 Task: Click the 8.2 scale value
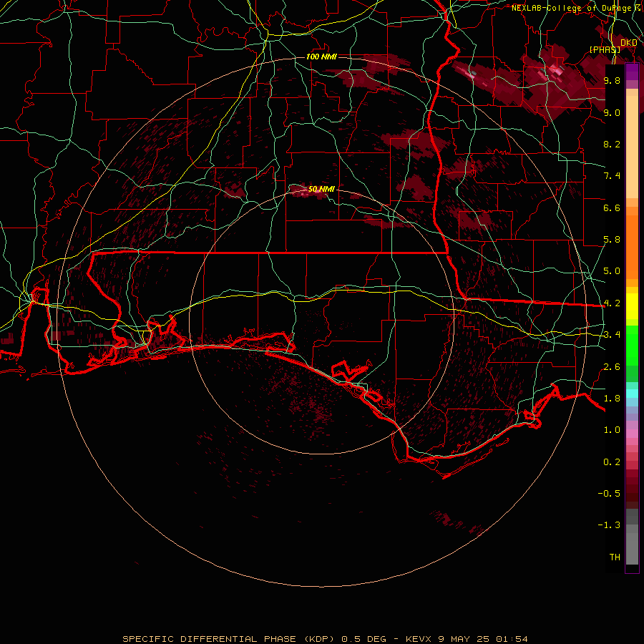pyautogui.click(x=612, y=144)
